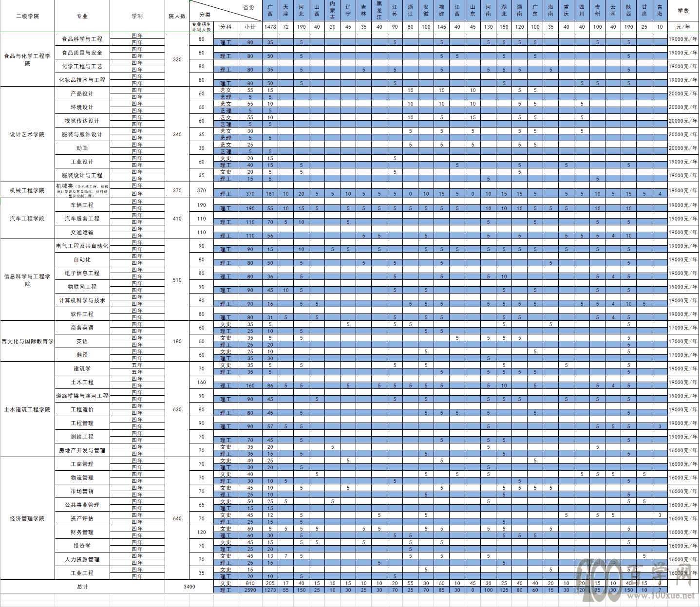Image resolution: width=700 pixels, height=607 pixels.
Task: Select the 测绘工程 major
Action: coord(82,437)
